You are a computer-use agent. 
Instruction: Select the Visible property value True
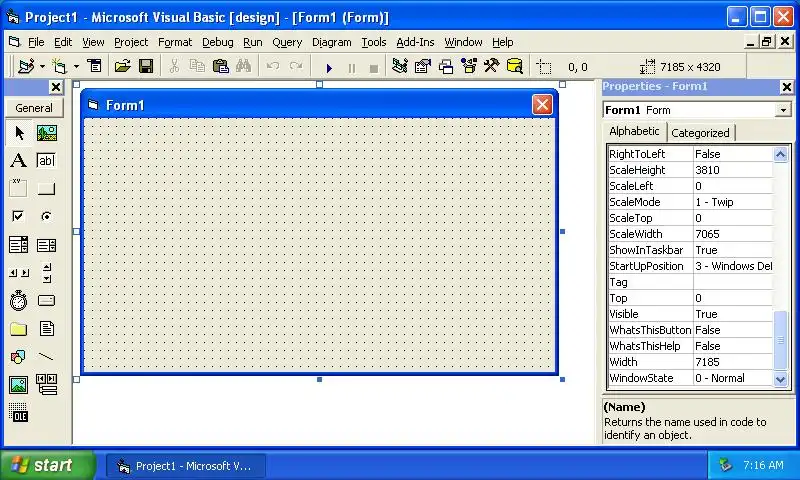coord(706,314)
